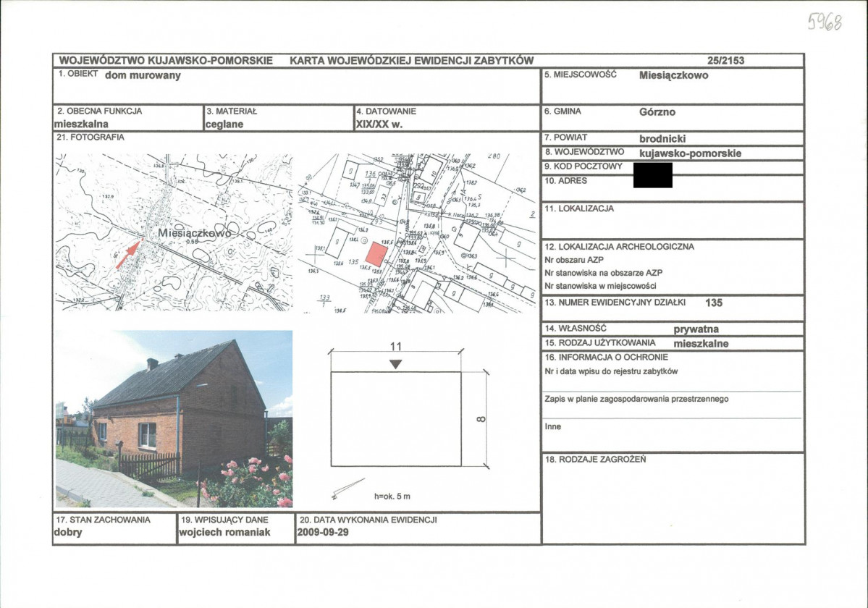
Task: Select the locality value 'Miesiączkowo' in field 5
Action: (x=673, y=75)
